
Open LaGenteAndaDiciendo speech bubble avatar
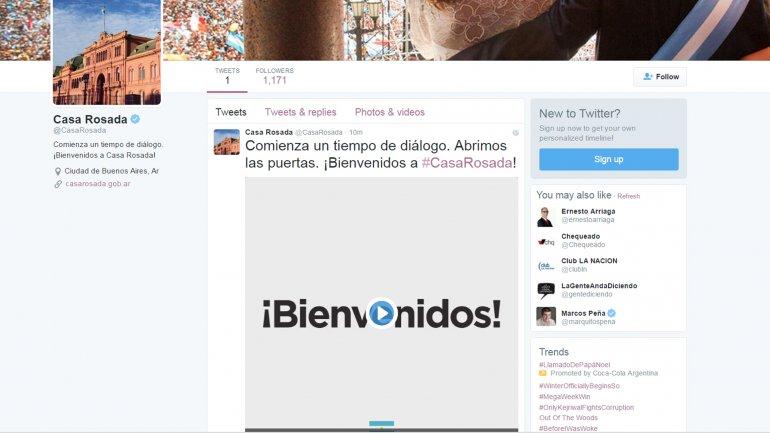point(546,291)
